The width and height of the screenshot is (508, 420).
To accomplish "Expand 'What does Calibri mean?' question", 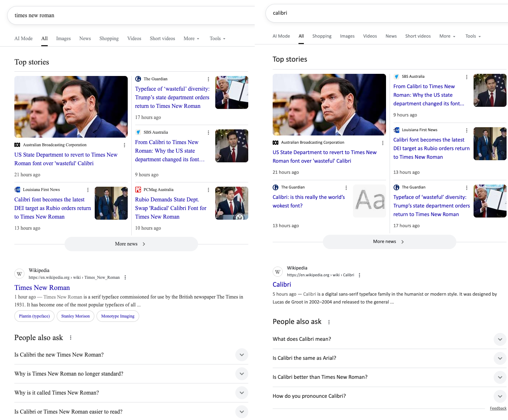I will [390, 339].
